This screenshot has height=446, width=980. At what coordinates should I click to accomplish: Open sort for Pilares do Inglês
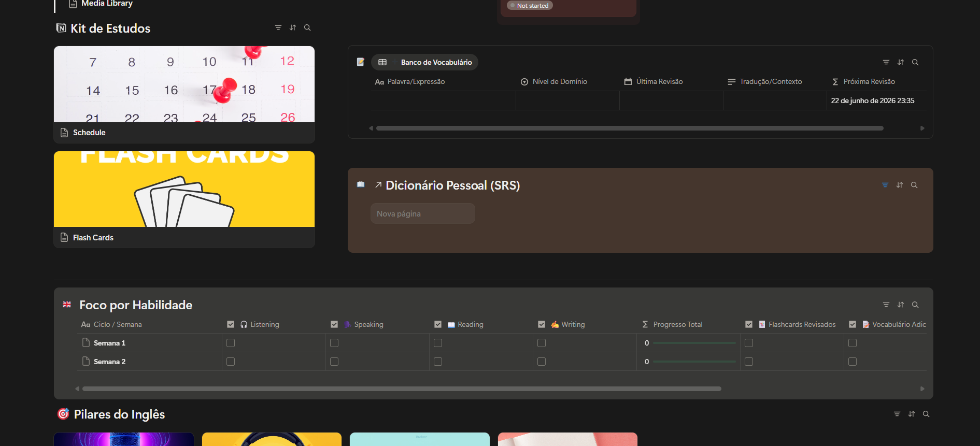912,414
